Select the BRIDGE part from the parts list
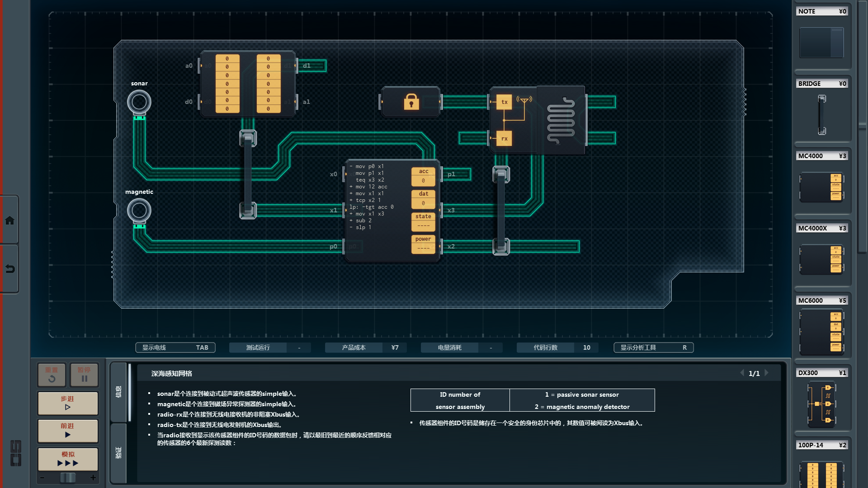Image resolution: width=868 pixels, height=488 pixels. [x=821, y=114]
